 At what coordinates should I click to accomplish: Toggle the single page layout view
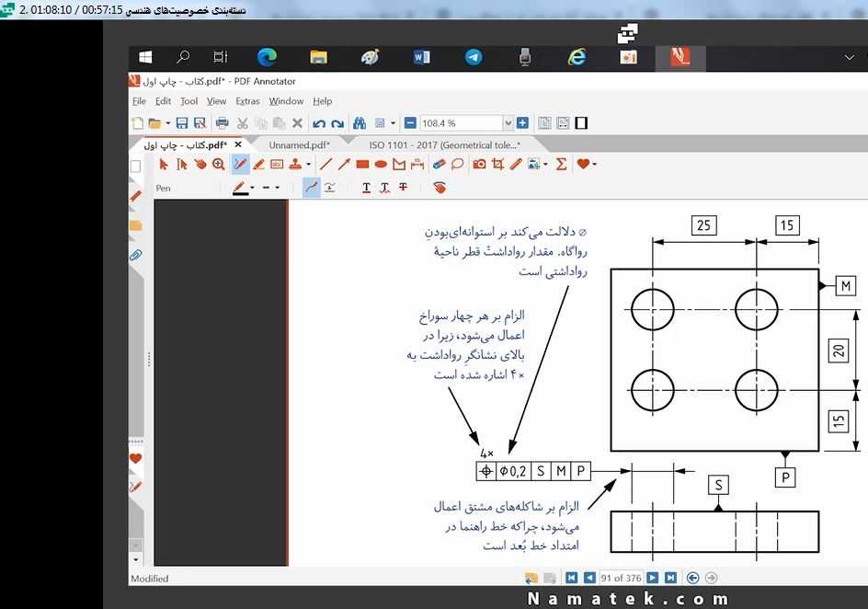pos(544,123)
